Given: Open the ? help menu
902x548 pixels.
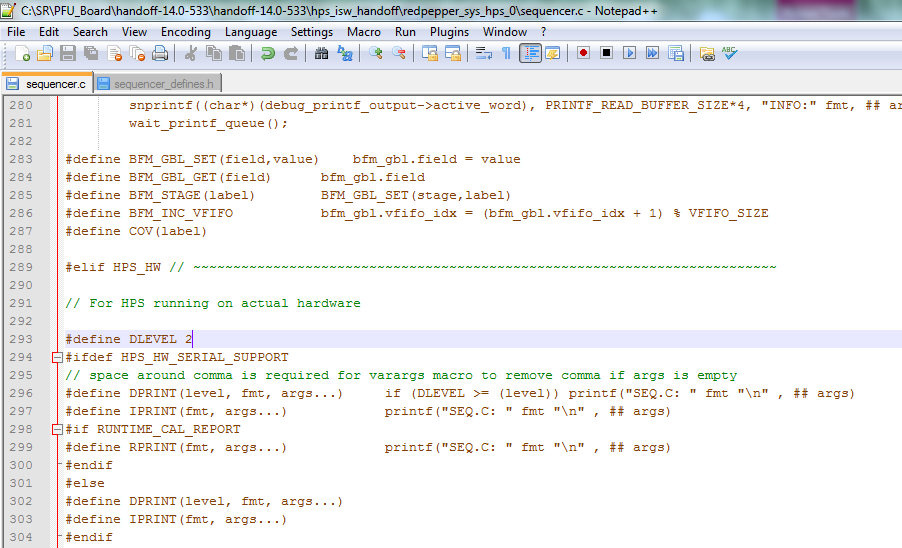Looking at the screenshot, I should tap(544, 32).
